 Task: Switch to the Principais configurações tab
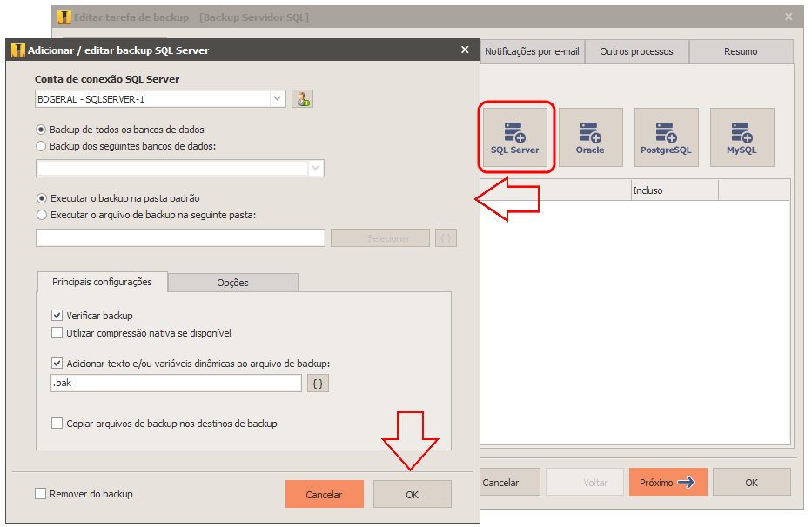102,282
